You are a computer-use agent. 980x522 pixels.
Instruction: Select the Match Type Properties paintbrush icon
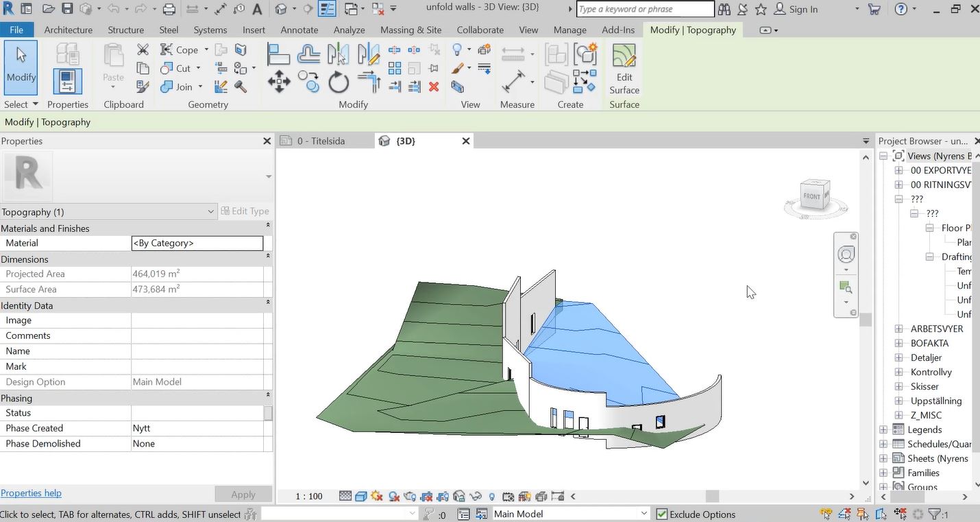pyautogui.click(x=143, y=87)
